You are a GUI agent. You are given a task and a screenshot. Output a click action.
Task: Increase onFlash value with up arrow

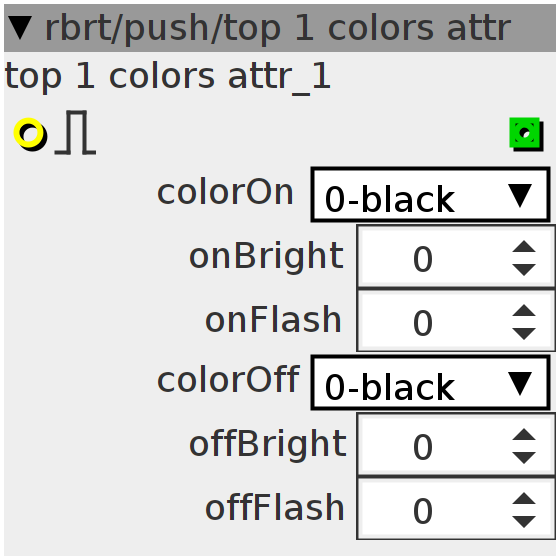[524, 310]
